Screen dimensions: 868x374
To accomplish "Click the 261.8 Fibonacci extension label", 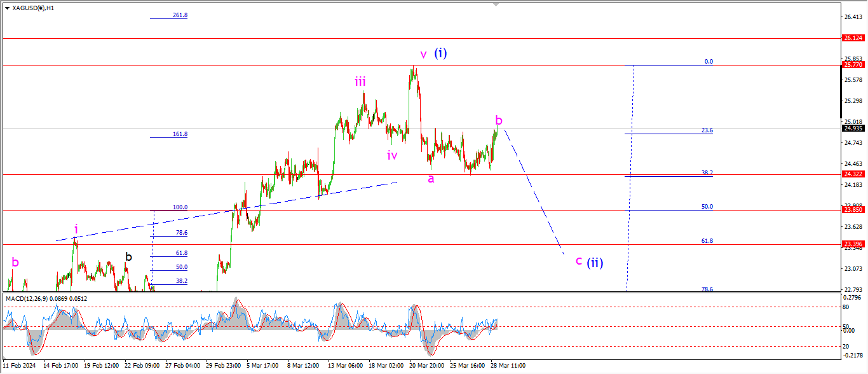I will 180,15.
